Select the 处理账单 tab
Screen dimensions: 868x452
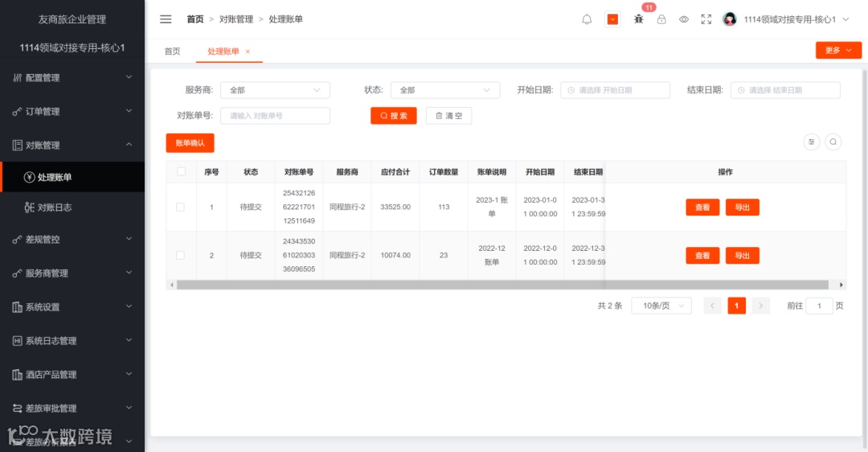(x=223, y=51)
